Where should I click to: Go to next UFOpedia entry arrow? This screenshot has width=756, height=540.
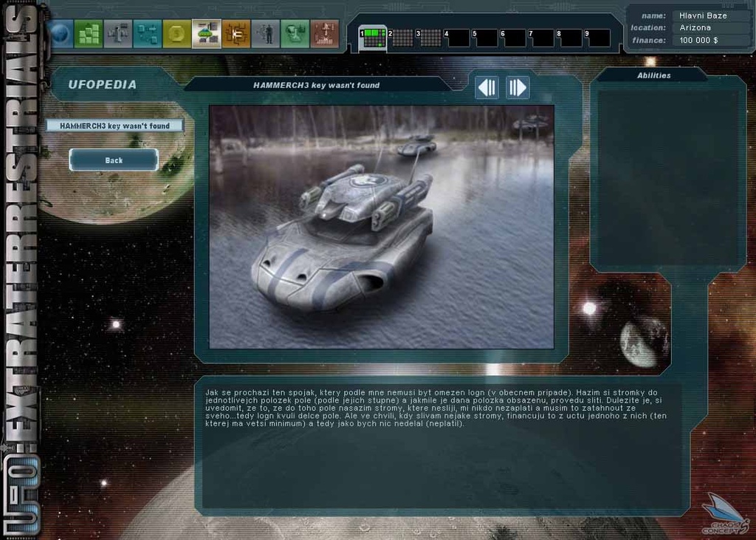click(x=517, y=87)
